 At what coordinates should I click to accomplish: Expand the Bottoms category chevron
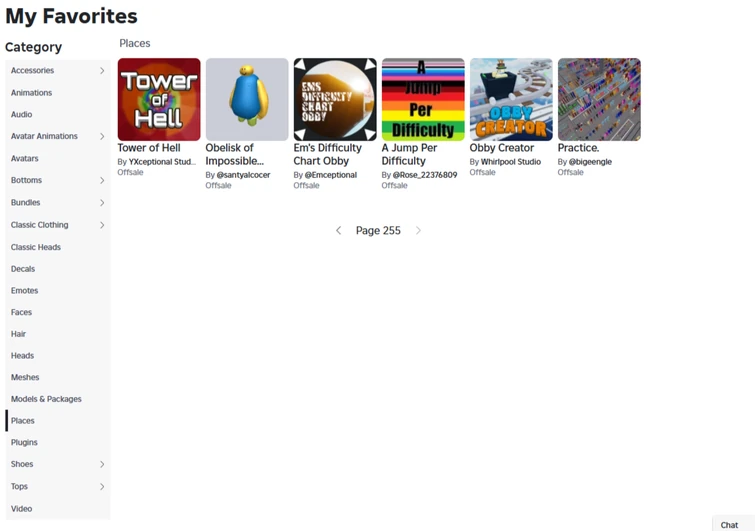coord(102,181)
